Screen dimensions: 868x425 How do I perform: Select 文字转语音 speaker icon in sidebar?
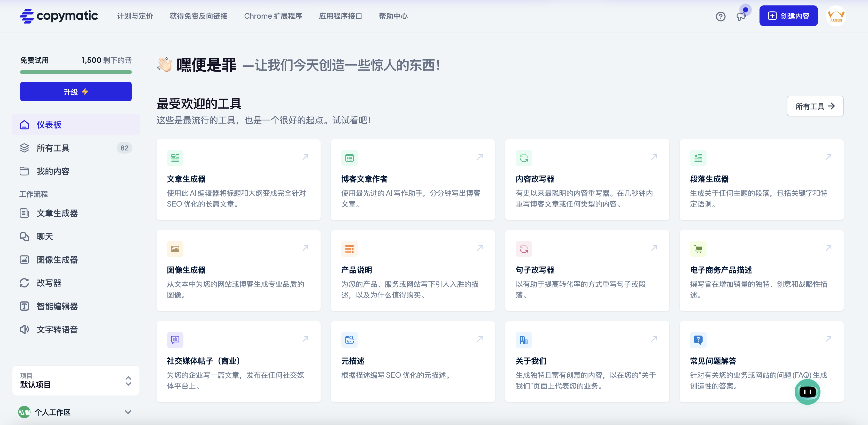[x=24, y=329]
